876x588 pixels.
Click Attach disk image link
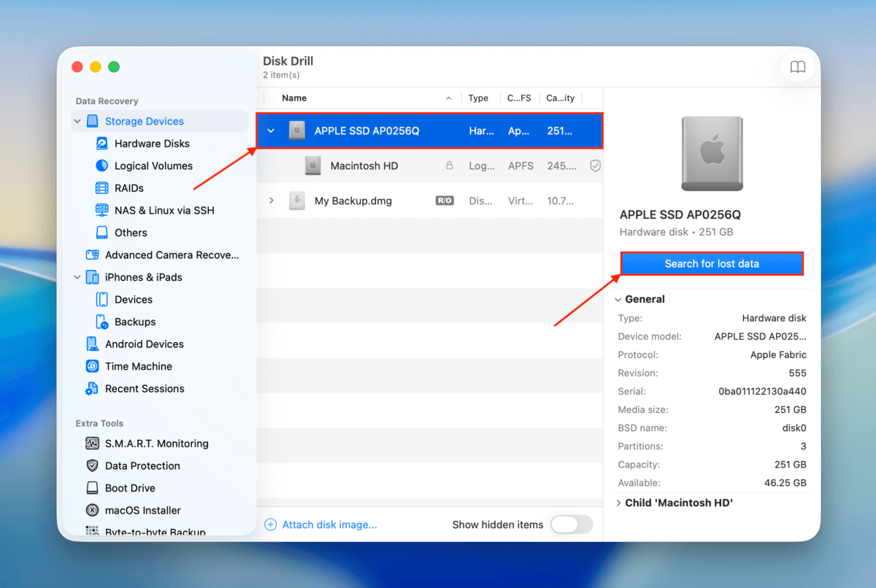[x=328, y=525]
